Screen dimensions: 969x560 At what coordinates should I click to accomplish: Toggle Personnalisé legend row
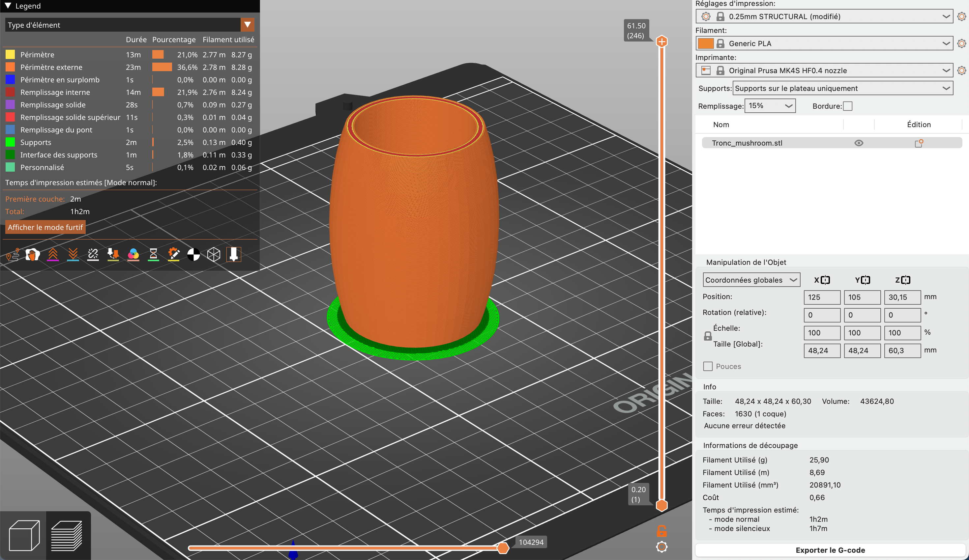pyautogui.click(x=129, y=168)
